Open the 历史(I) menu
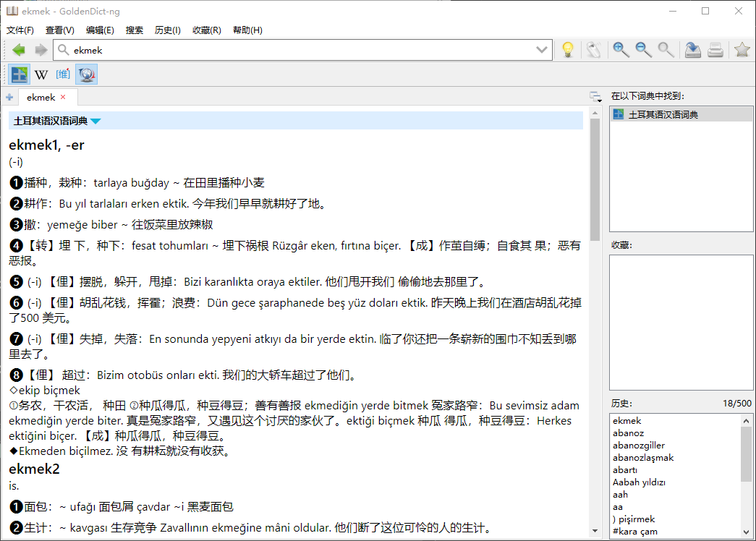756x541 pixels. coord(167,30)
